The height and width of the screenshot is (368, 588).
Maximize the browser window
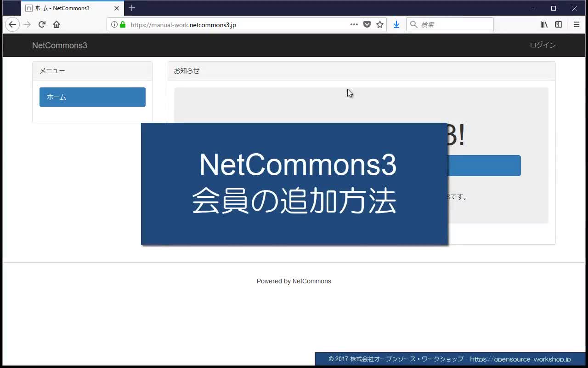554,8
